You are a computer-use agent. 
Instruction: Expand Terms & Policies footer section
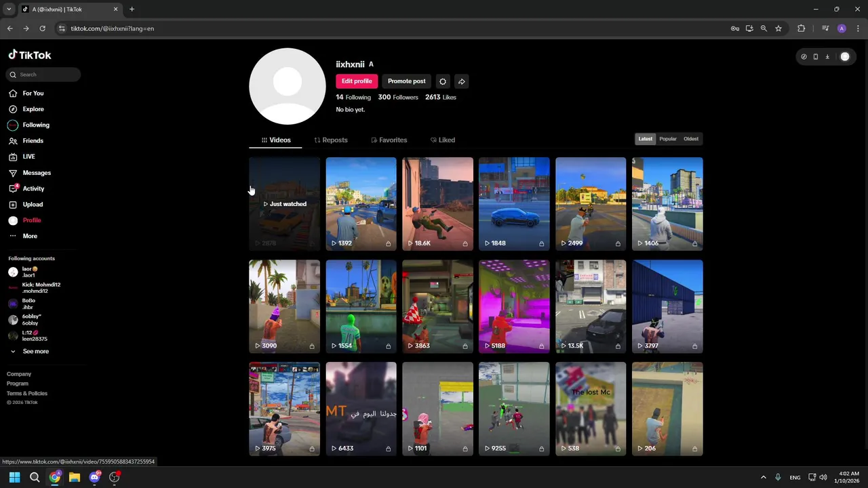[27, 394]
